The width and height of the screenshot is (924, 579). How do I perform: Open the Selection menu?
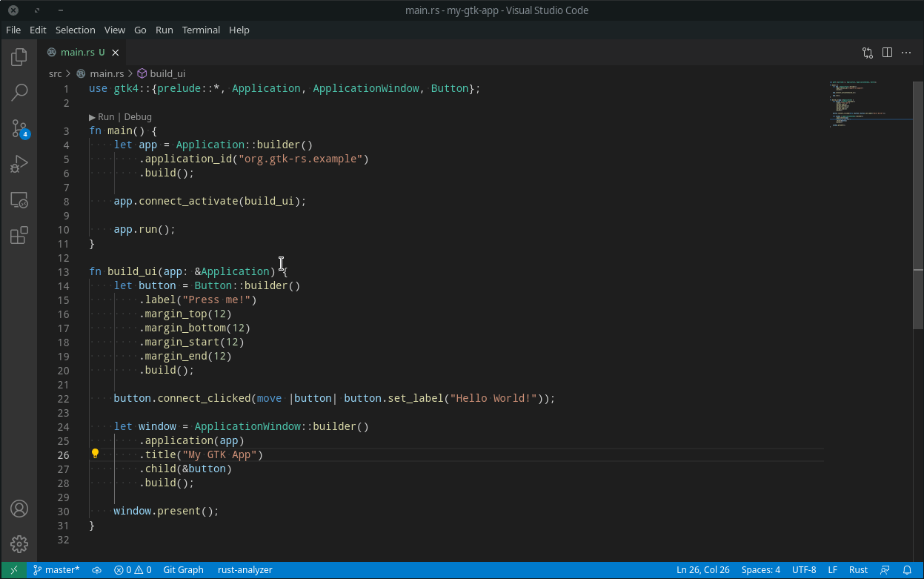tap(76, 30)
